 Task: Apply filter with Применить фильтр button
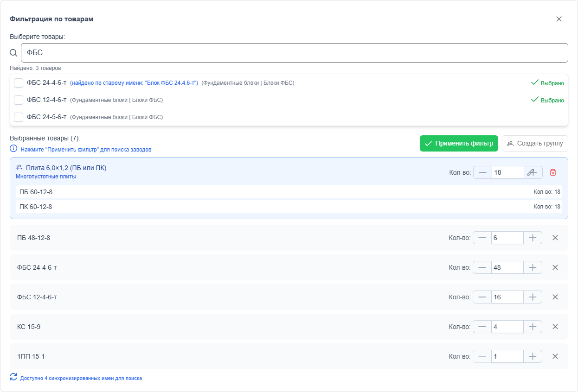(x=459, y=143)
